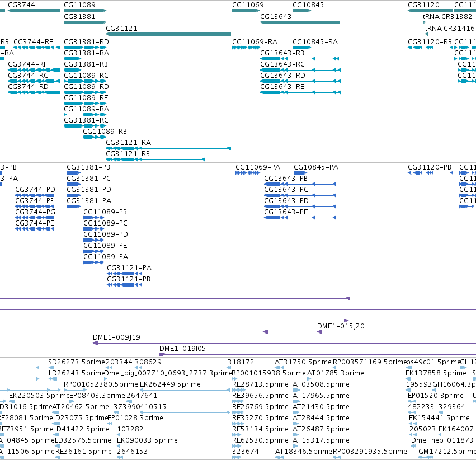Click transcript CG13643-RD

(x=300, y=81)
